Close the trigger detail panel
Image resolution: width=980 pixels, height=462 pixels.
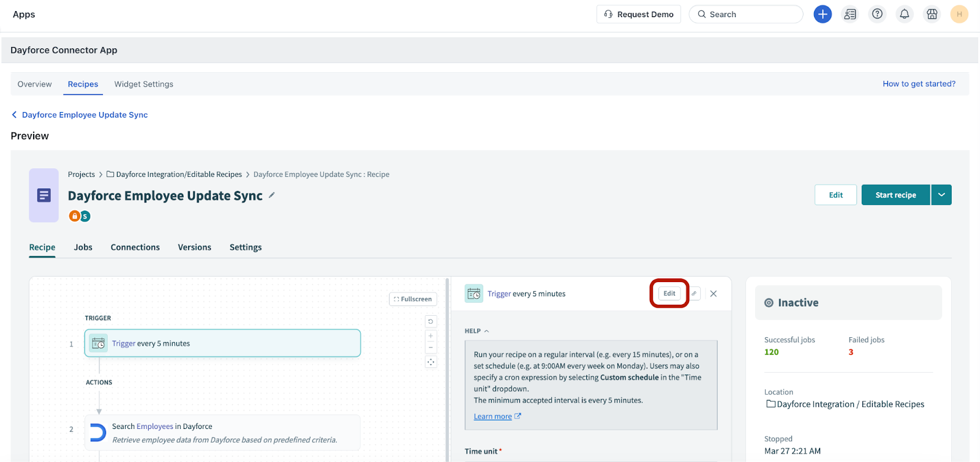(x=714, y=294)
